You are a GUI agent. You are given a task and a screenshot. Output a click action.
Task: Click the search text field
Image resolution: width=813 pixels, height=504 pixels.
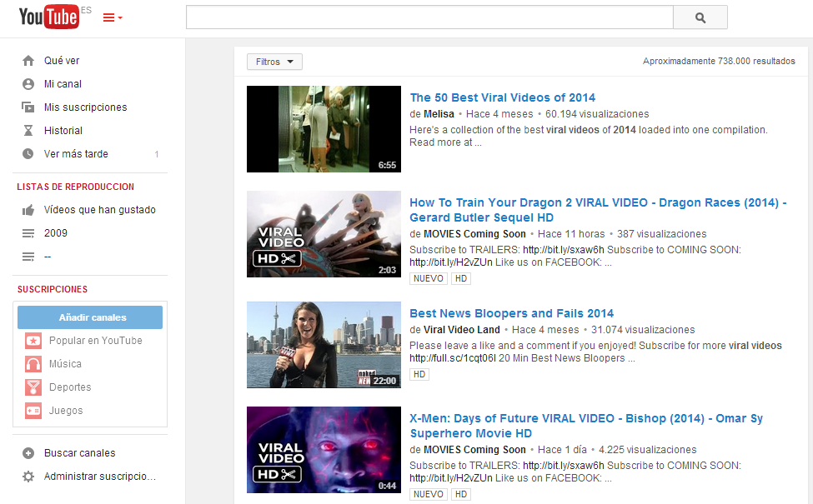pyautogui.click(x=429, y=17)
